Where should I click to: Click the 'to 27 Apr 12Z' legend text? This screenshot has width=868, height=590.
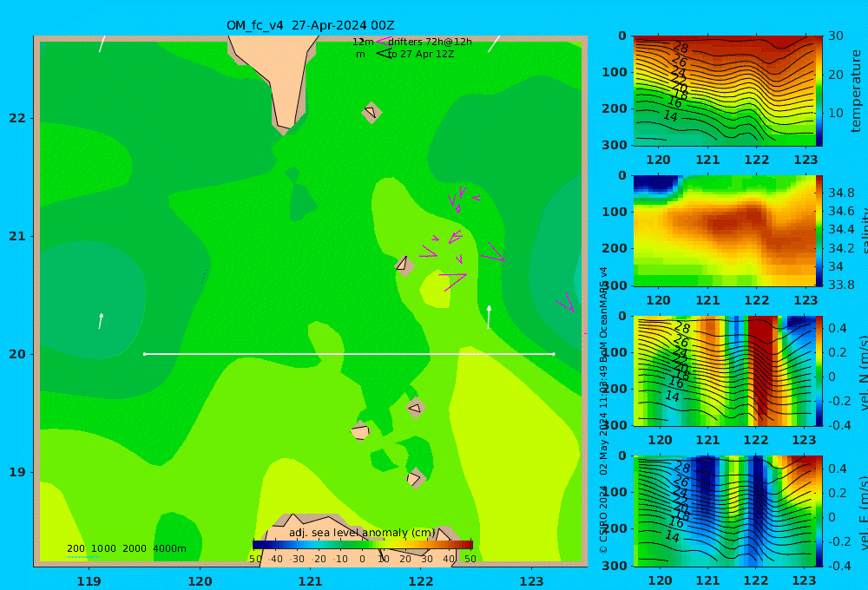421,55
